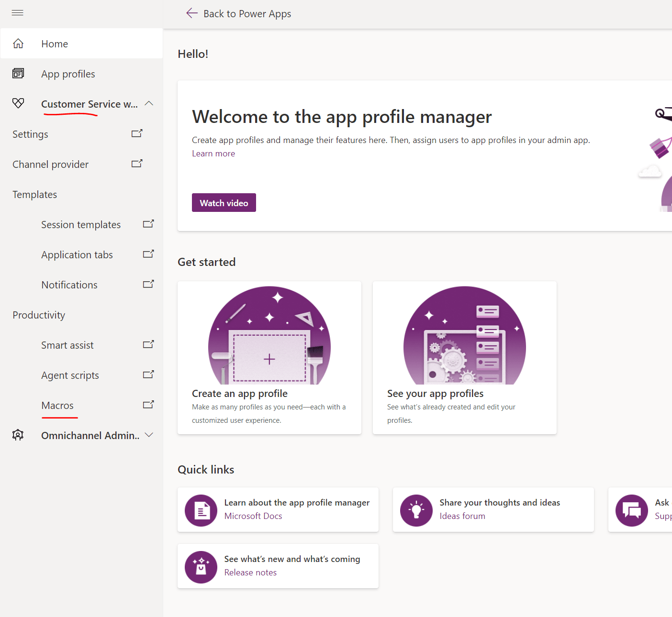
Task: Go to Session templates
Action: coord(81,224)
